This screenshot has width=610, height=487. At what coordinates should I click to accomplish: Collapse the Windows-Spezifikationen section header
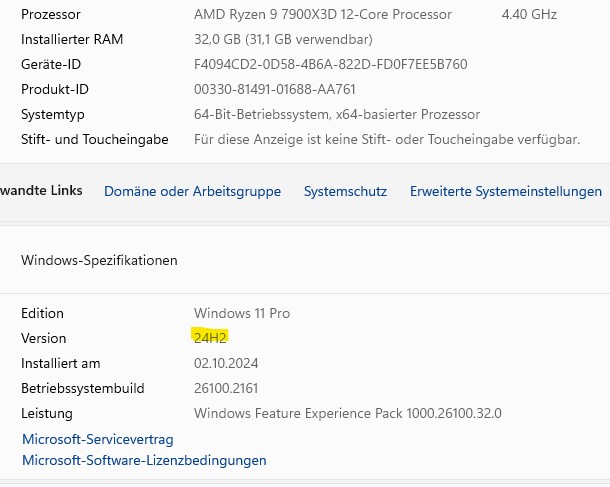[99, 260]
